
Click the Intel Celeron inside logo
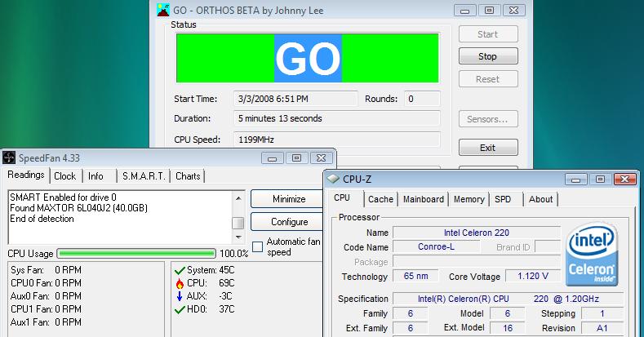click(592, 254)
